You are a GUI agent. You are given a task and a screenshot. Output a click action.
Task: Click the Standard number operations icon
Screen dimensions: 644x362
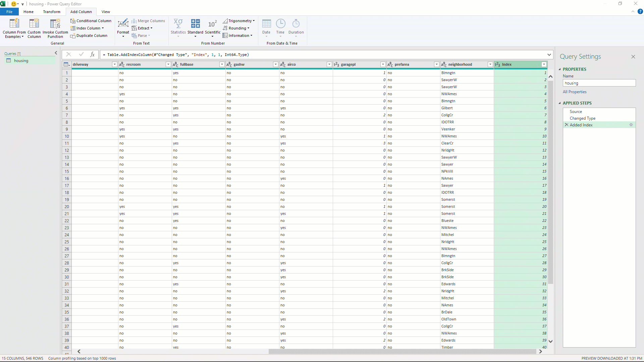[195, 23]
